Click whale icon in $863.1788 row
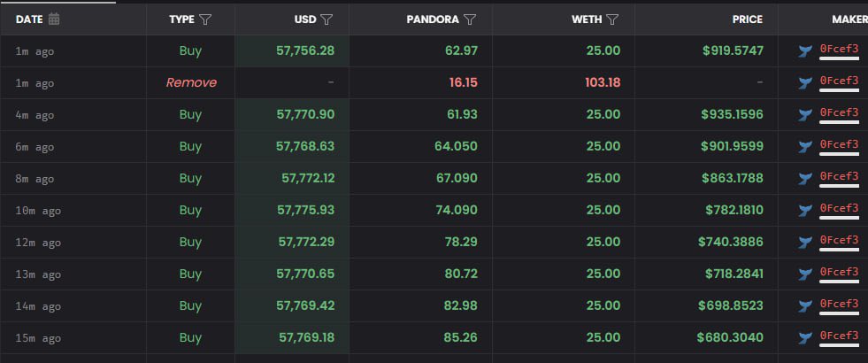Image resolution: width=868 pixels, height=363 pixels. click(x=805, y=179)
